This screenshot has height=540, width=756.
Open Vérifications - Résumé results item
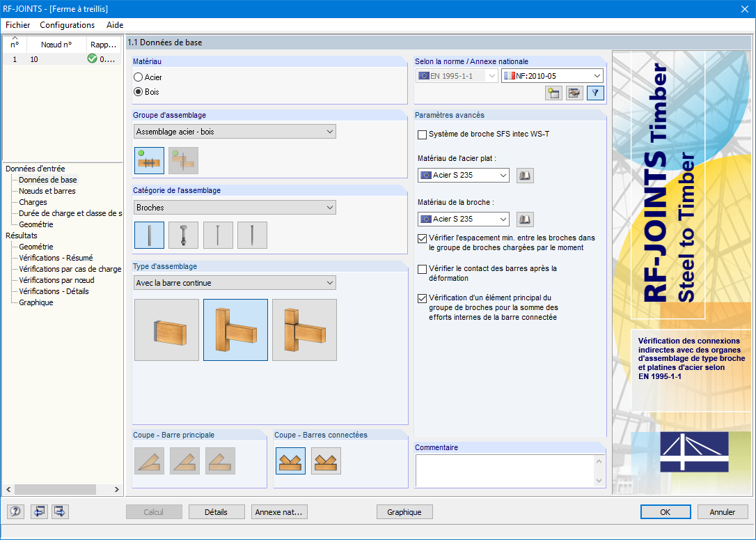point(56,258)
